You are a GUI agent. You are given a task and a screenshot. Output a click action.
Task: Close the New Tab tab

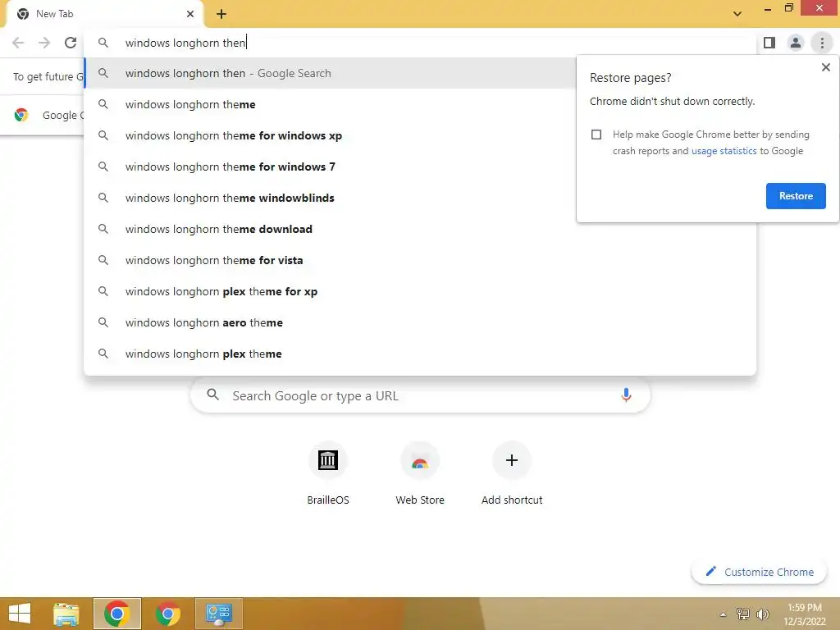(x=190, y=14)
